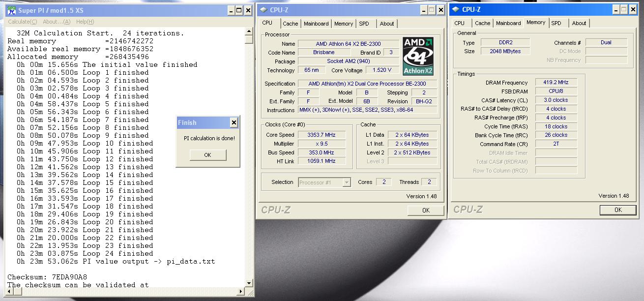Image resolution: width=644 pixels, height=301 pixels.
Task: Open the About menu in Super PI
Action: [x=57, y=22]
